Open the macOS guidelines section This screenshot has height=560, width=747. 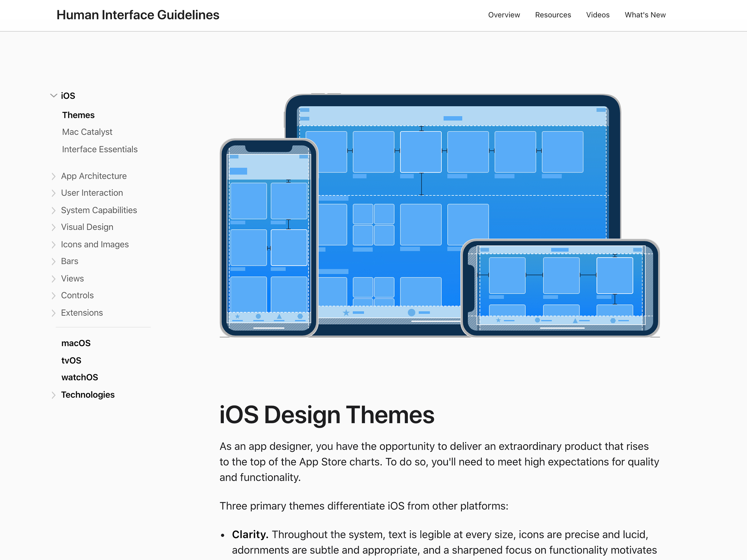tap(76, 343)
